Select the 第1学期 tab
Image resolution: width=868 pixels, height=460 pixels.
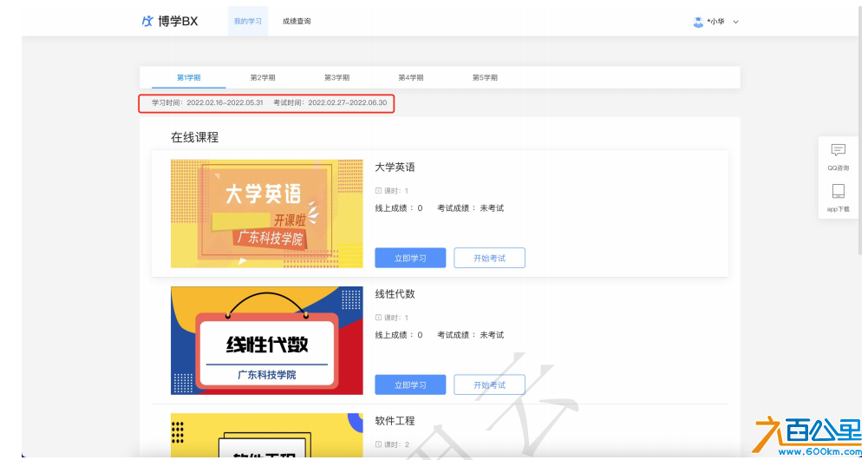(x=189, y=77)
